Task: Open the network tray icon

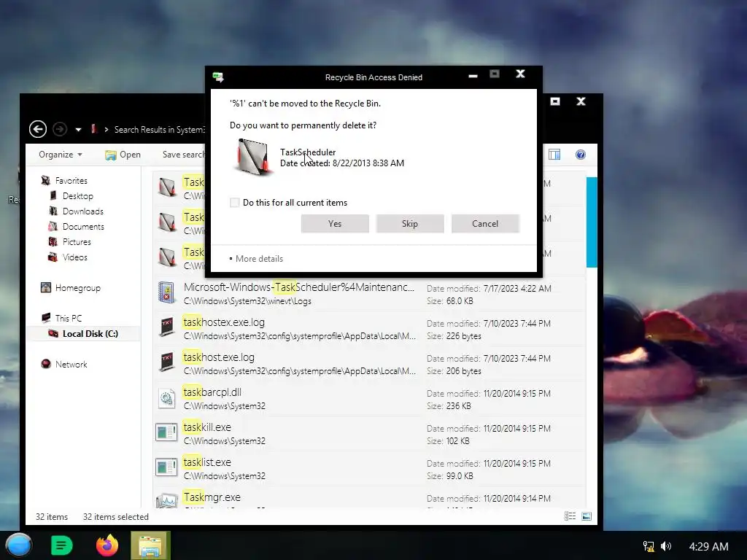Action: tap(649, 546)
